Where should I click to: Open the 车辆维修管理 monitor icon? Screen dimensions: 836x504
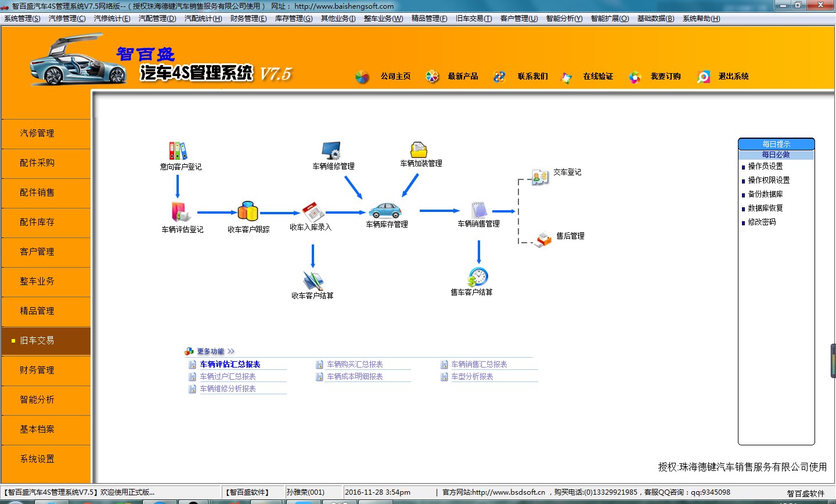(x=331, y=150)
